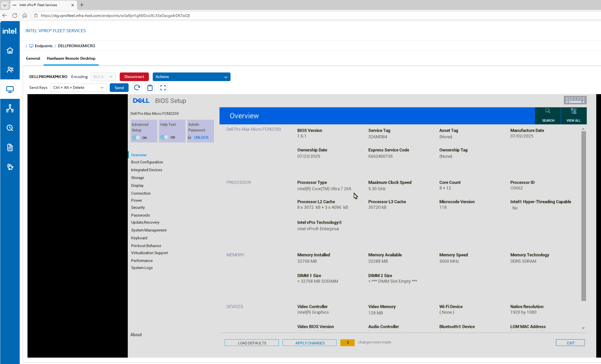Open the on-screen keyboard icon in BIOS
This screenshot has width=601, height=364.
[x=575, y=100]
